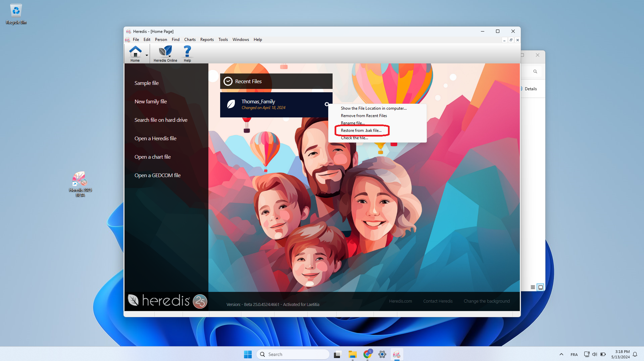
Task: Open the Help menu in menu bar
Action: (258, 40)
